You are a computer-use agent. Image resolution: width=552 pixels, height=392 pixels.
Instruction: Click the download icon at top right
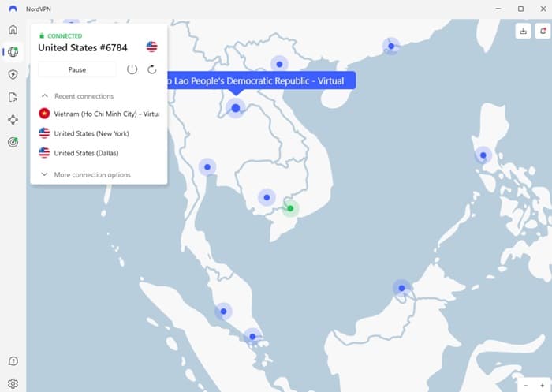523,31
